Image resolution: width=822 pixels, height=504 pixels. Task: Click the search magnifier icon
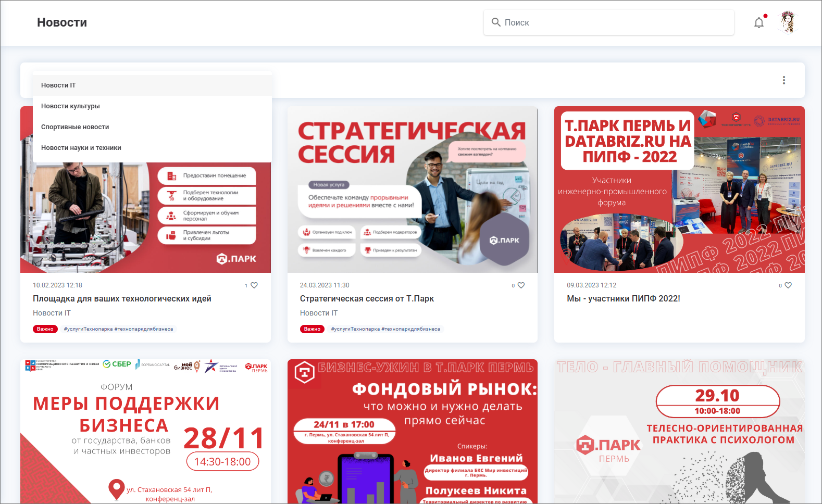click(496, 22)
